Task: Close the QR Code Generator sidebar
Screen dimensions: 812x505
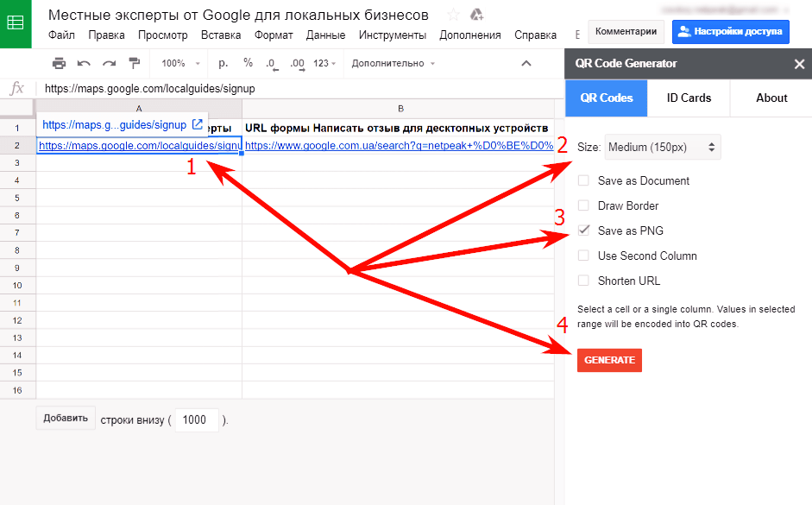Action: tap(798, 63)
